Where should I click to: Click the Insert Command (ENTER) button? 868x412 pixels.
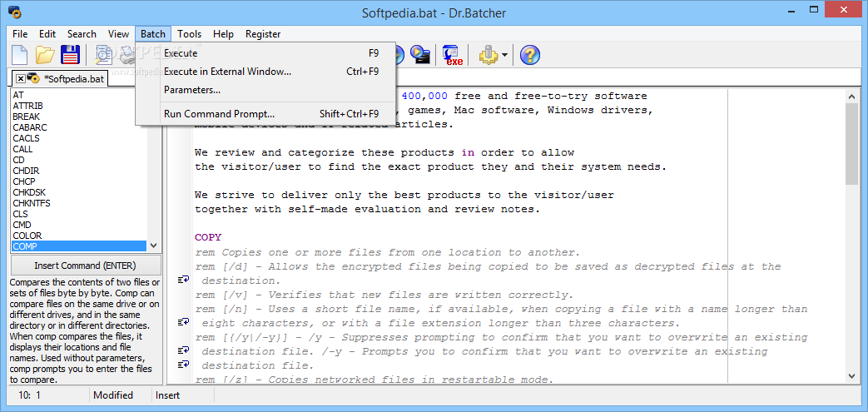click(85, 266)
